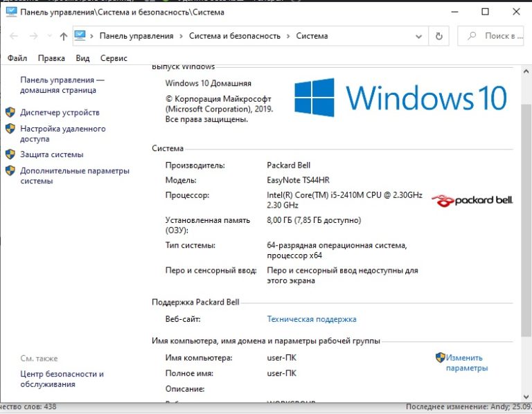Click shield icon beside Изменить параметры

tap(440, 357)
